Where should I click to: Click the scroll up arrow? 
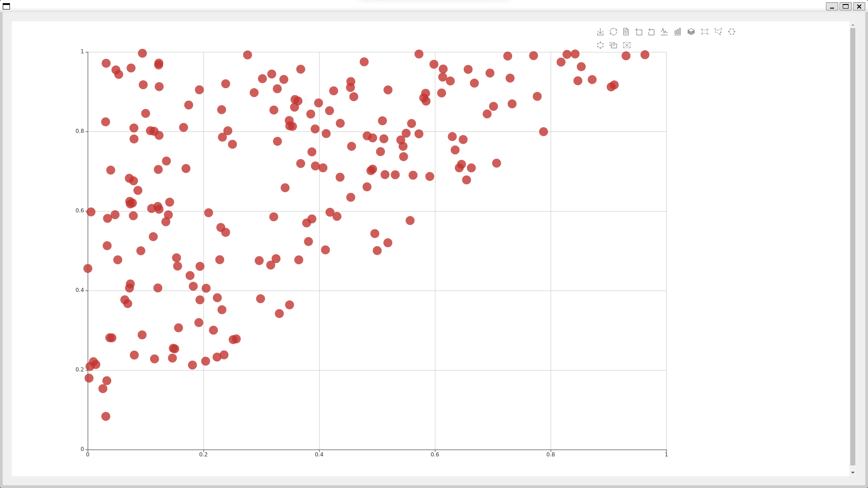tap(853, 25)
